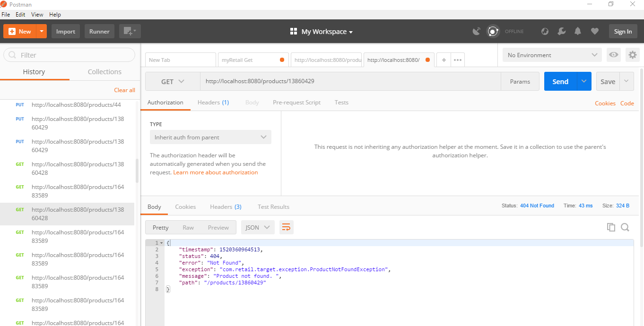Select the Preview view

click(x=218, y=227)
